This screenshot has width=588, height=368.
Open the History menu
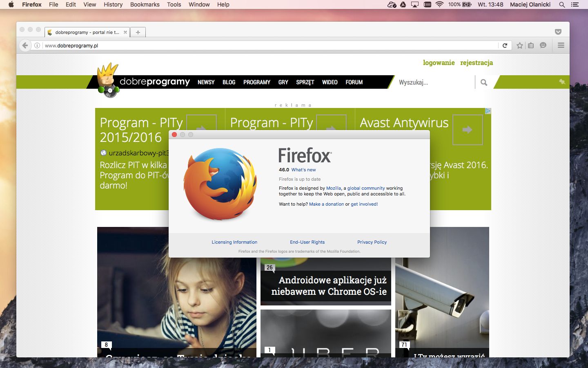(113, 4)
